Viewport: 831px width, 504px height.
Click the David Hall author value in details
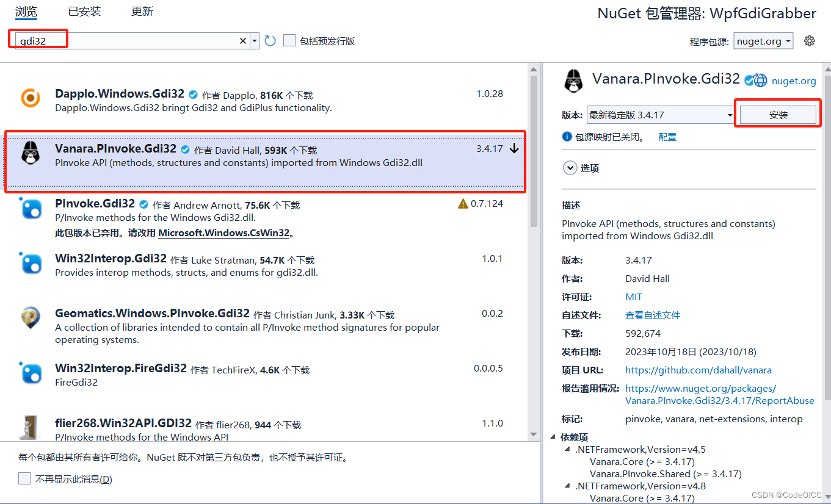tap(647, 279)
